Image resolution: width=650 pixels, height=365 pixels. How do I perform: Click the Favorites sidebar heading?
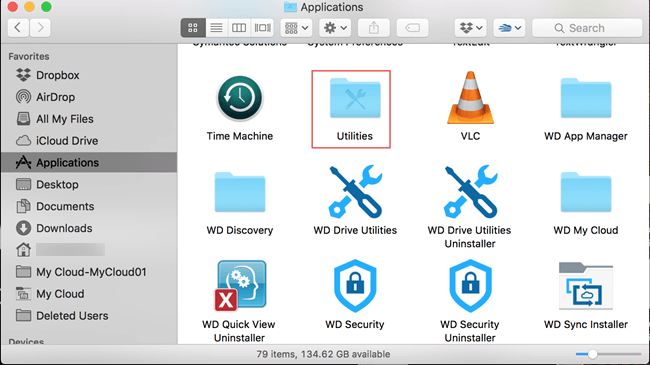click(x=29, y=56)
